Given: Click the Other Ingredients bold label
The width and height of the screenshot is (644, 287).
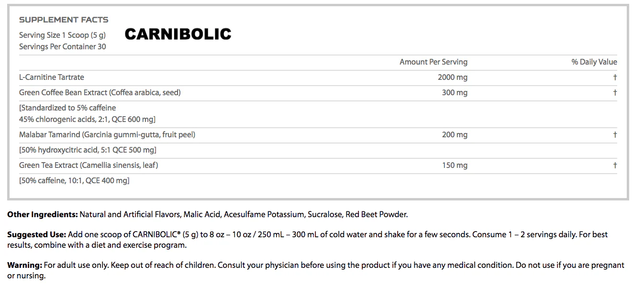Looking at the screenshot, I should click(43, 214).
